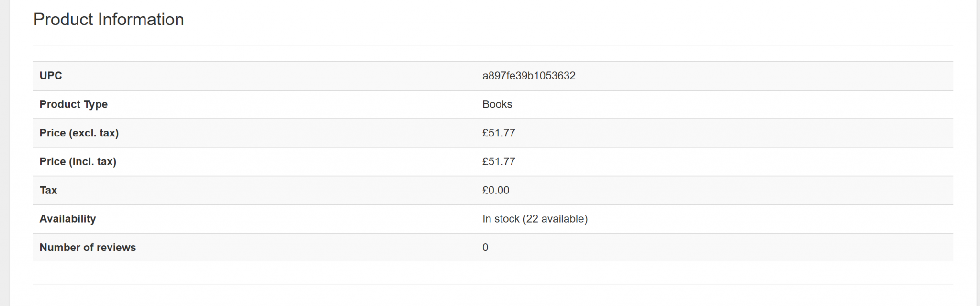This screenshot has width=980, height=306.
Task: Click the gray page margin on the left
Action: [4, 153]
